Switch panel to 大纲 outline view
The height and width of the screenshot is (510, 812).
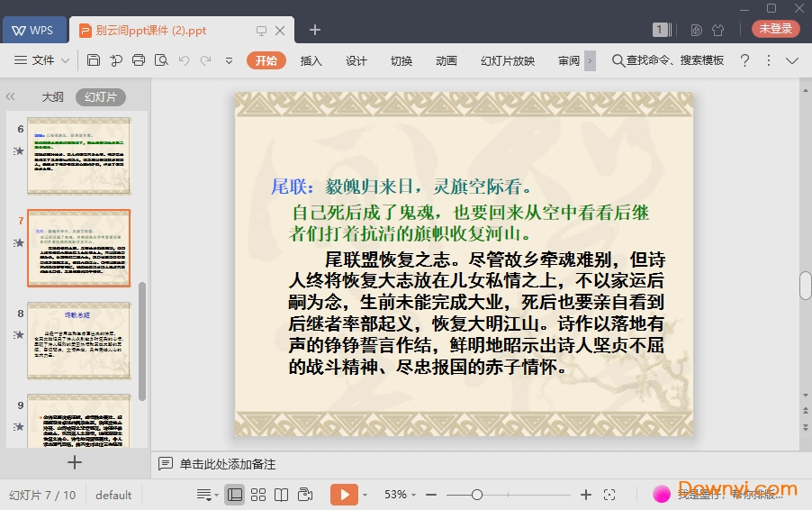52,97
